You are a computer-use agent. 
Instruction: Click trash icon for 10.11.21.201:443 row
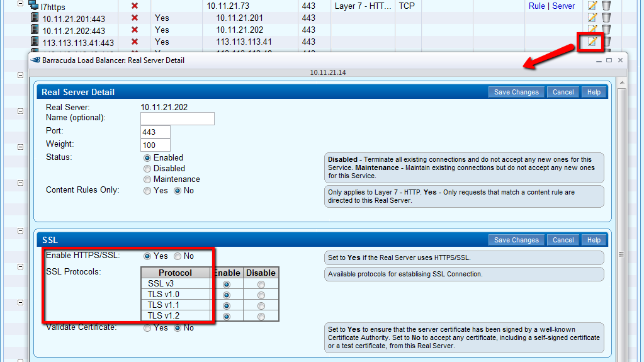pos(606,18)
